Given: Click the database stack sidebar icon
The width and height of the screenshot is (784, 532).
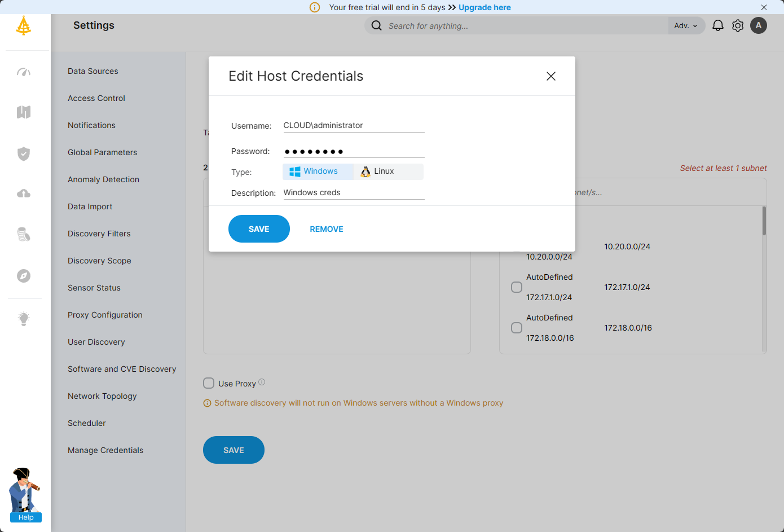Looking at the screenshot, I should (24, 234).
